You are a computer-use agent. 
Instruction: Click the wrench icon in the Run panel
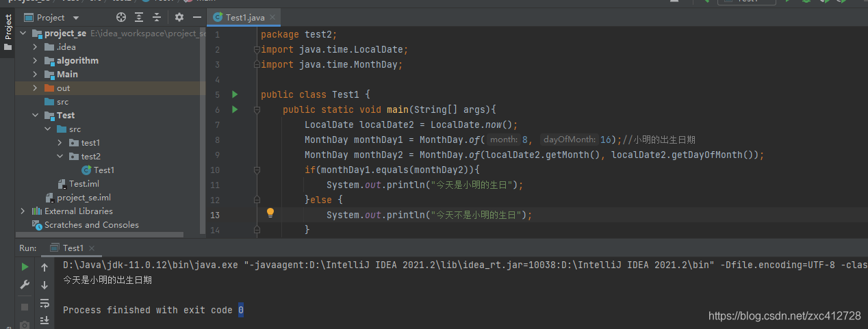tap(25, 285)
